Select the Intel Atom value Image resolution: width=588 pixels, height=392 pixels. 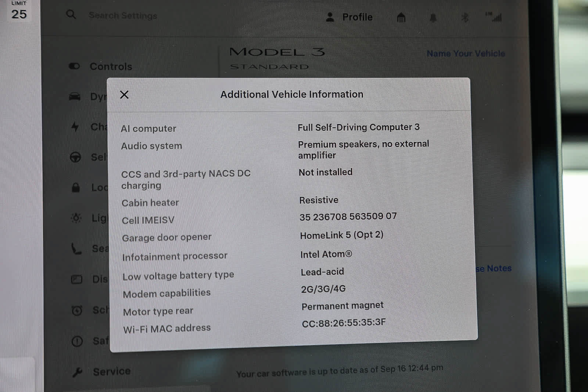(x=326, y=254)
